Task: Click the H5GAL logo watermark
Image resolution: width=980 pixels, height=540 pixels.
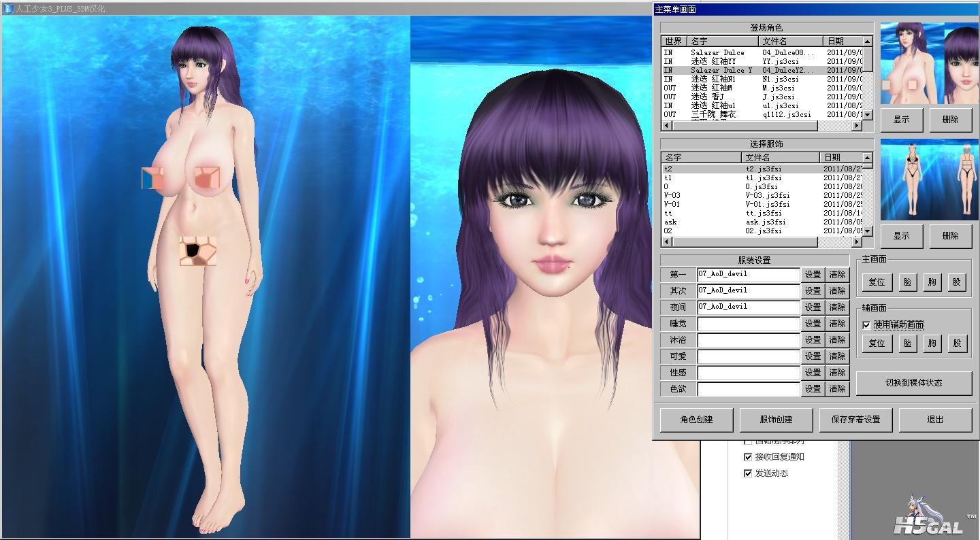Action: 928,517
